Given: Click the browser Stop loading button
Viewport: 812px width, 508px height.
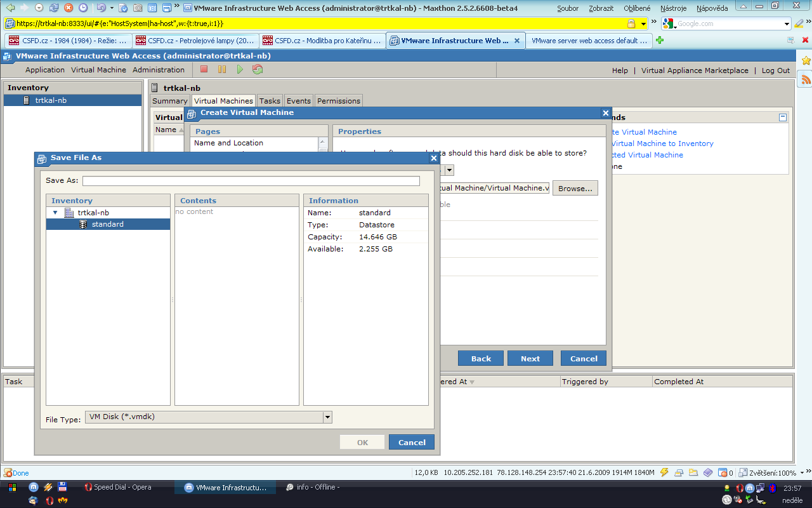Looking at the screenshot, I should coord(69,8).
